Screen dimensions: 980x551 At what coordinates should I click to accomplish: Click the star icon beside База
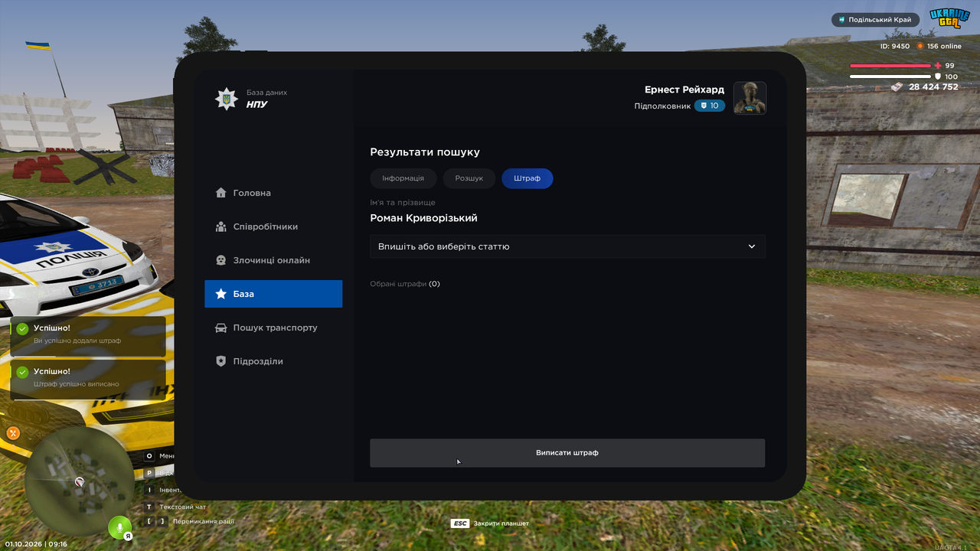point(220,294)
